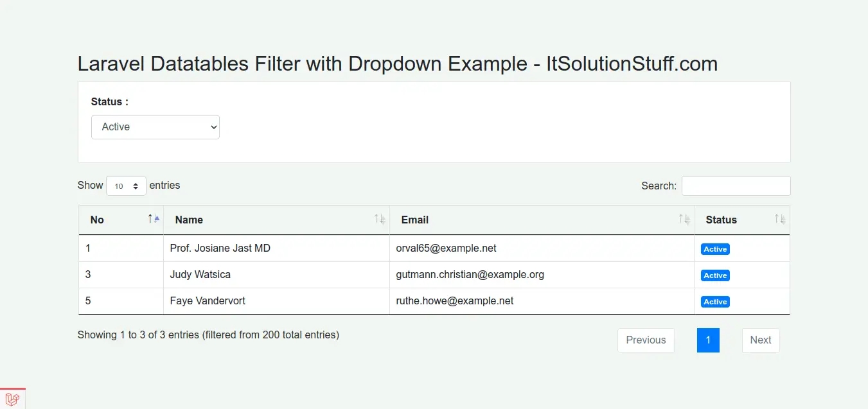Click the Judy Watsica name cell
This screenshot has height=409, width=868.
tap(200, 275)
